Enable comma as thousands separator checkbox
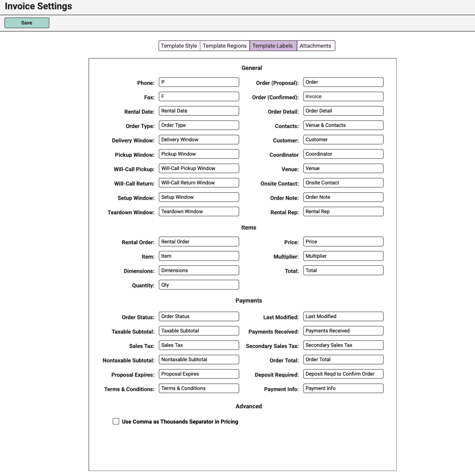Viewport: 475px width, 476px height. (116, 421)
